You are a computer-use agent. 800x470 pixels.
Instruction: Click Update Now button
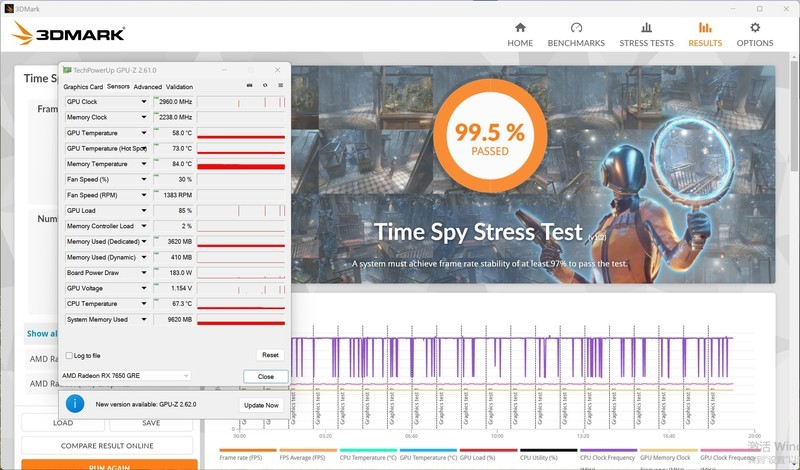(x=261, y=405)
